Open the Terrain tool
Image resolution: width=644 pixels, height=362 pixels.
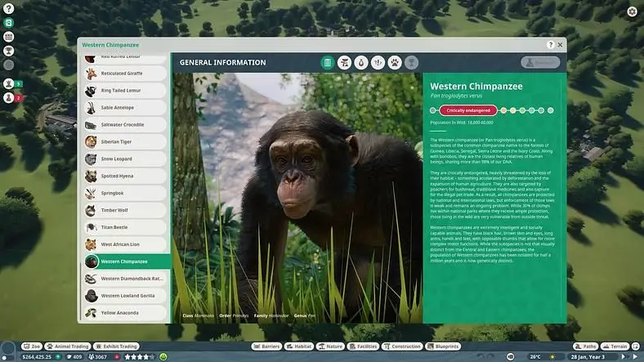[615, 346]
